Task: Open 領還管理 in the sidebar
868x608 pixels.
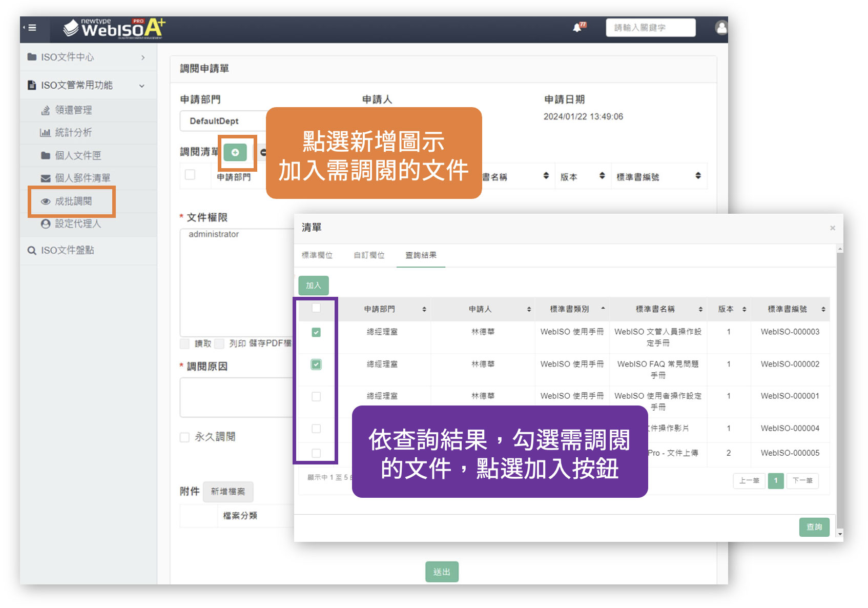Action: click(x=73, y=110)
